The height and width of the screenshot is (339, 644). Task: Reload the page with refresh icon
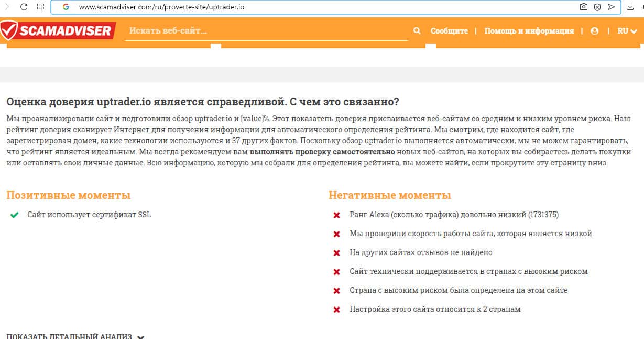(24, 7)
